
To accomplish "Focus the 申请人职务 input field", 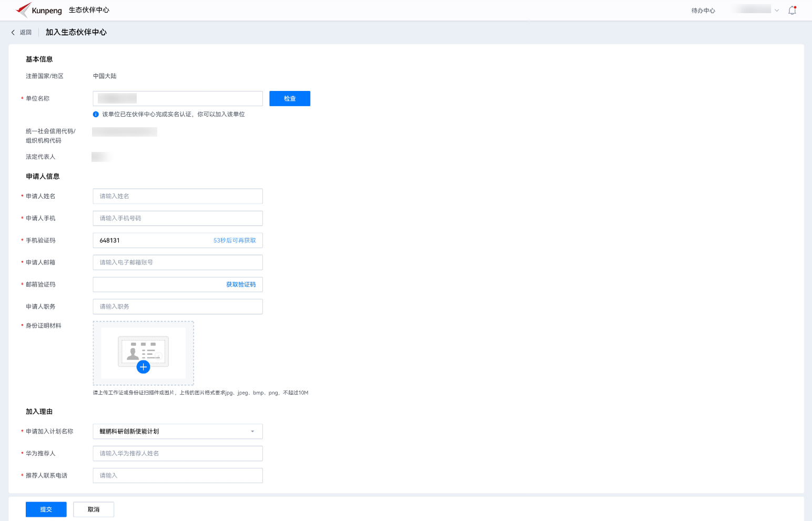I will point(178,307).
